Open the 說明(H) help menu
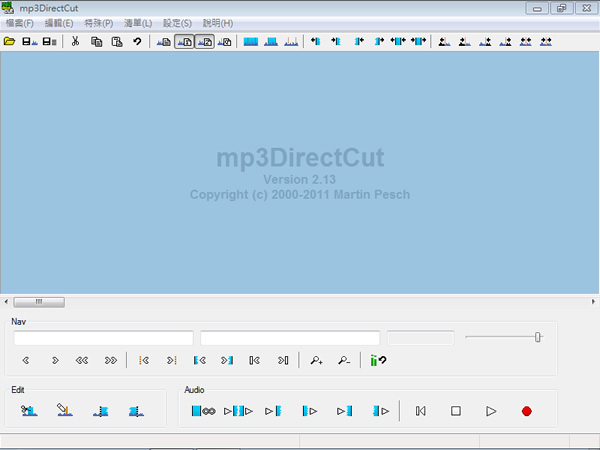This screenshot has height=450, width=600. click(x=217, y=23)
